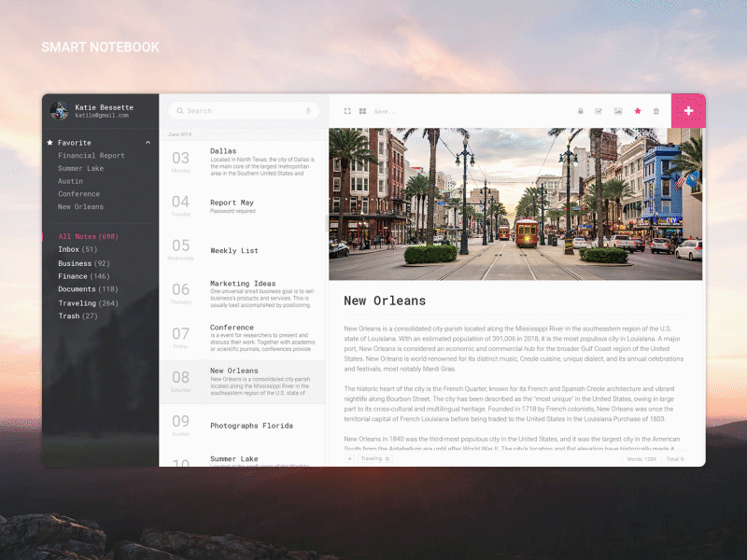
Task: Open the Marketing Ideas note
Action: (x=242, y=294)
